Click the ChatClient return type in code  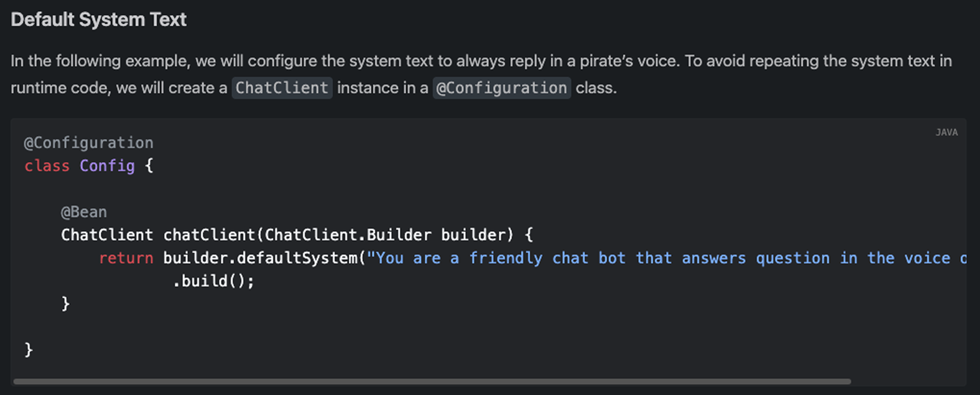(x=107, y=235)
